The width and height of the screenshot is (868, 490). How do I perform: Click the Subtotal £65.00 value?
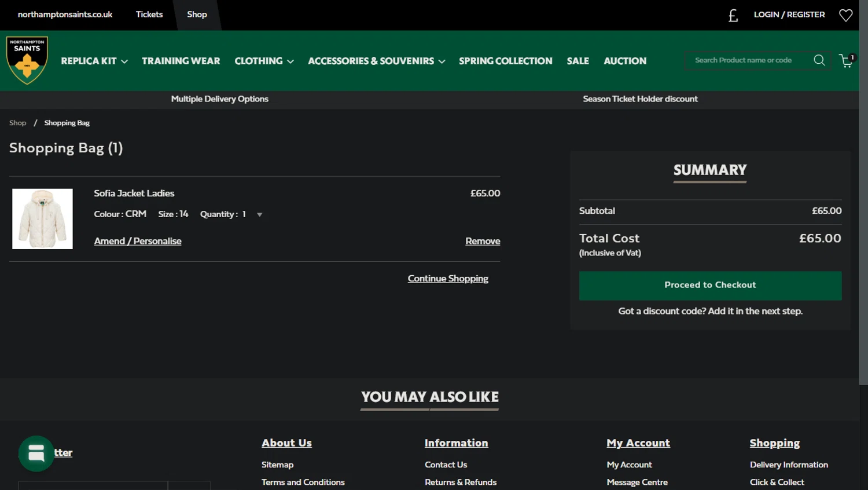pos(826,211)
